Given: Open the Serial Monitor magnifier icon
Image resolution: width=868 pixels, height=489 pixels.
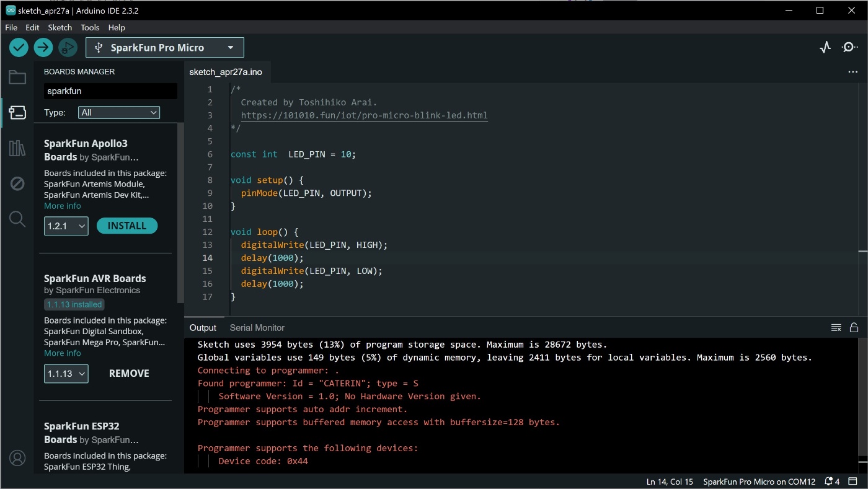Looking at the screenshot, I should 850,47.
